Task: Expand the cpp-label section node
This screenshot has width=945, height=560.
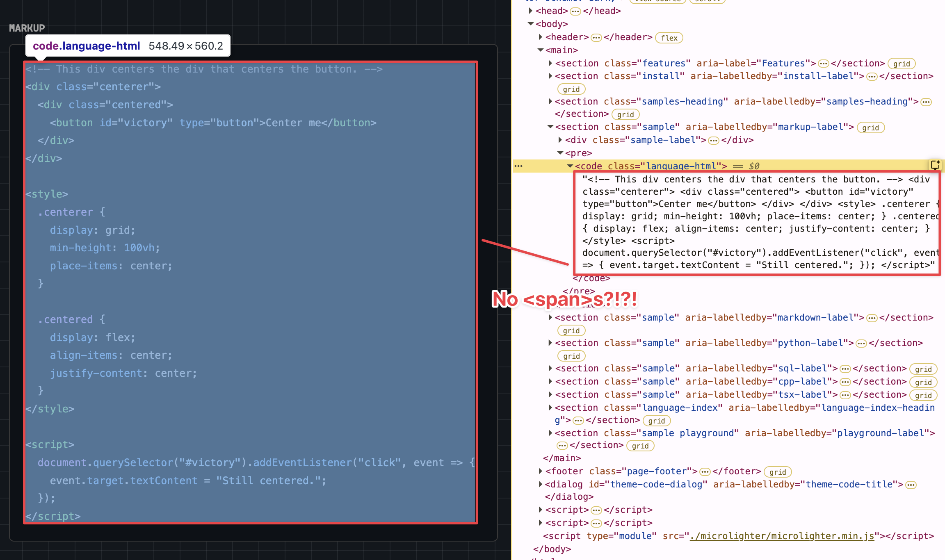Action: [x=550, y=381]
